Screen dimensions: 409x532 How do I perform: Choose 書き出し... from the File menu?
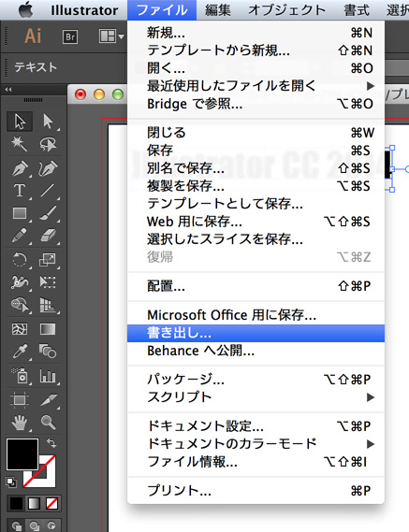tap(256, 333)
